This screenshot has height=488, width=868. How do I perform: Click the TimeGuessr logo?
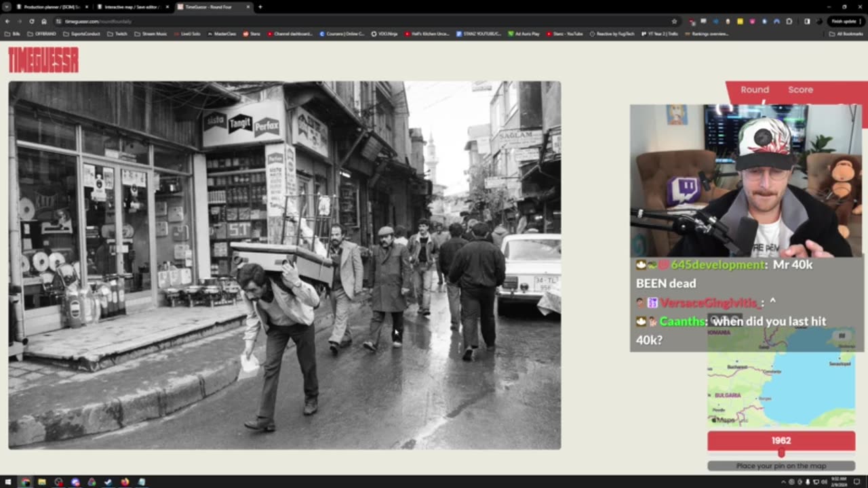click(43, 60)
